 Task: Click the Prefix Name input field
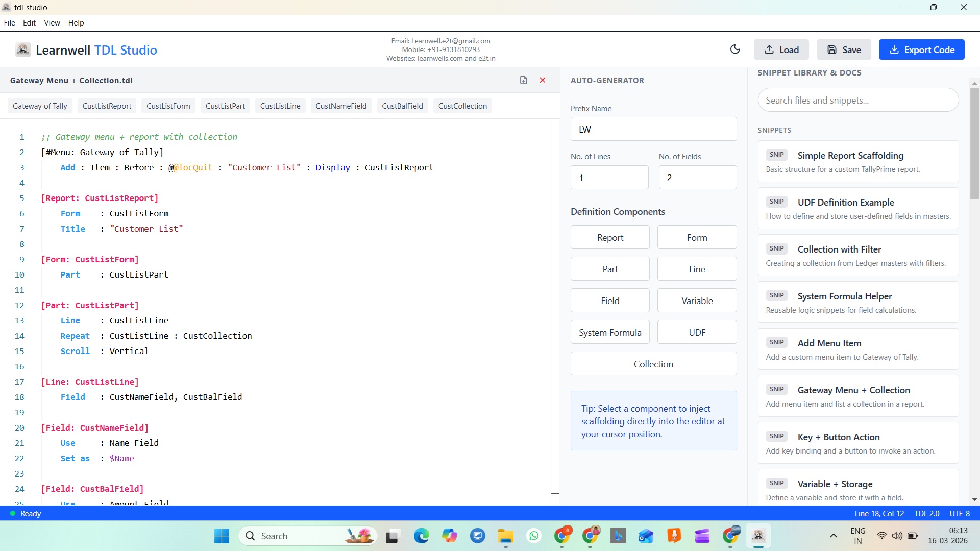653,129
